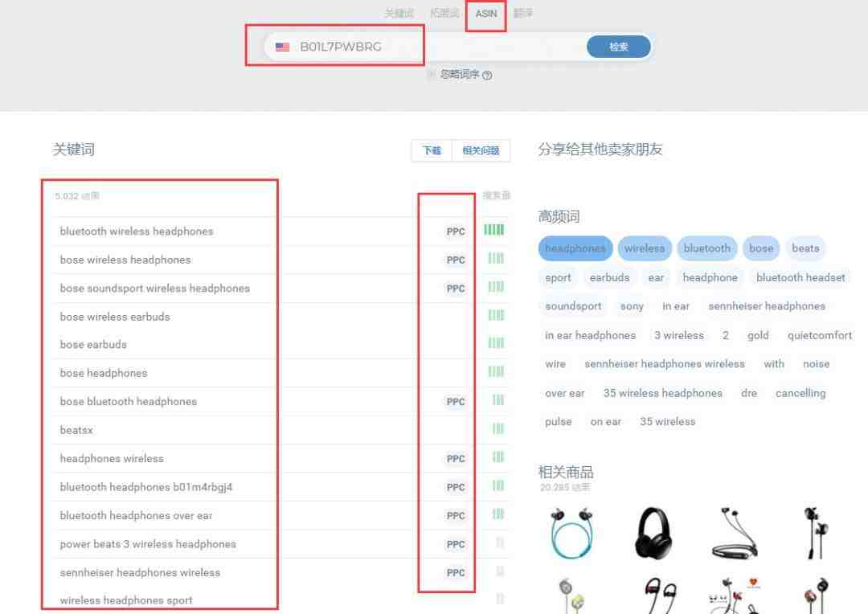Click search volume bars for bose earbuds

point(496,344)
